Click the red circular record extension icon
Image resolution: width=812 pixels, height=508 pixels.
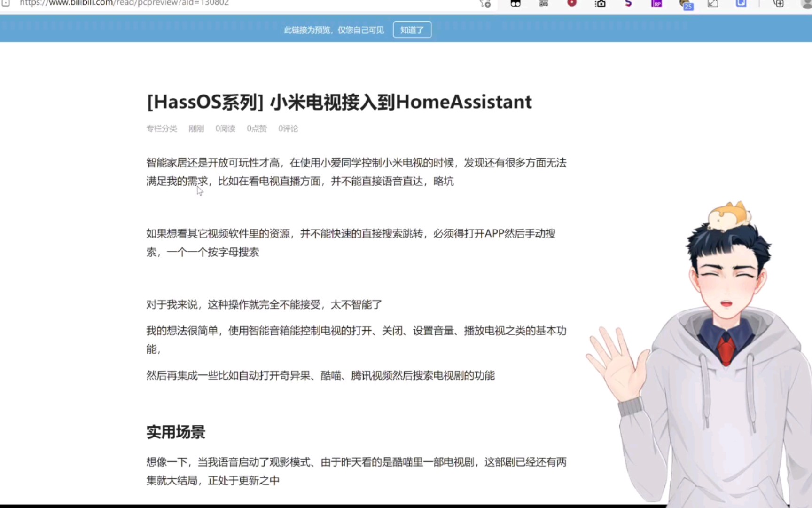coord(572,3)
